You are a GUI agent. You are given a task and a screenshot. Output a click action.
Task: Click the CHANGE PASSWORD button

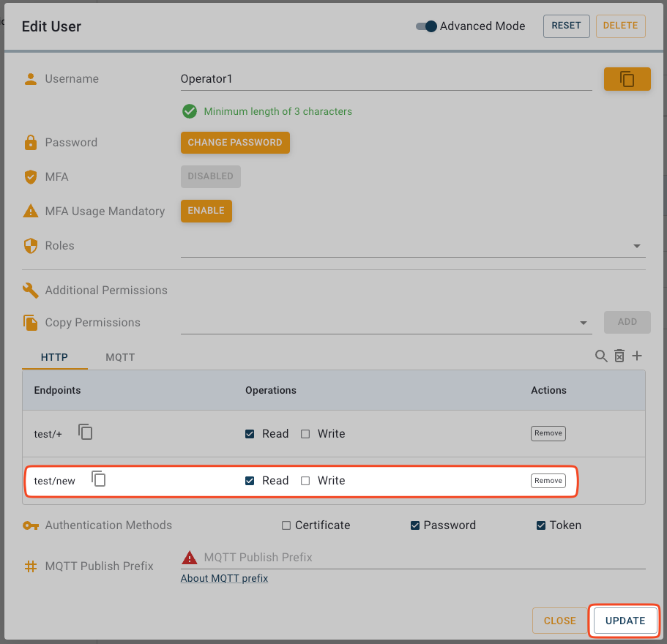point(235,143)
